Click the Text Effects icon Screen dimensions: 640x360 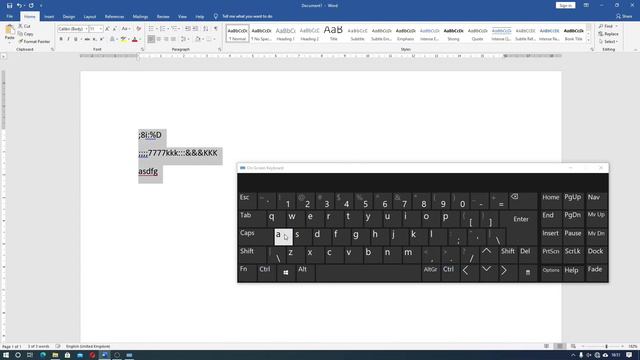click(113, 39)
